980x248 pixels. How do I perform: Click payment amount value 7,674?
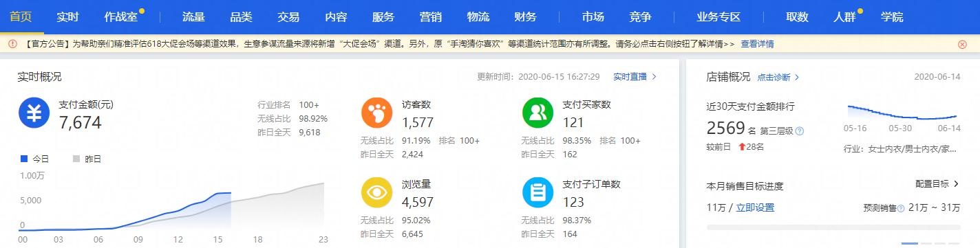[x=81, y=123]
